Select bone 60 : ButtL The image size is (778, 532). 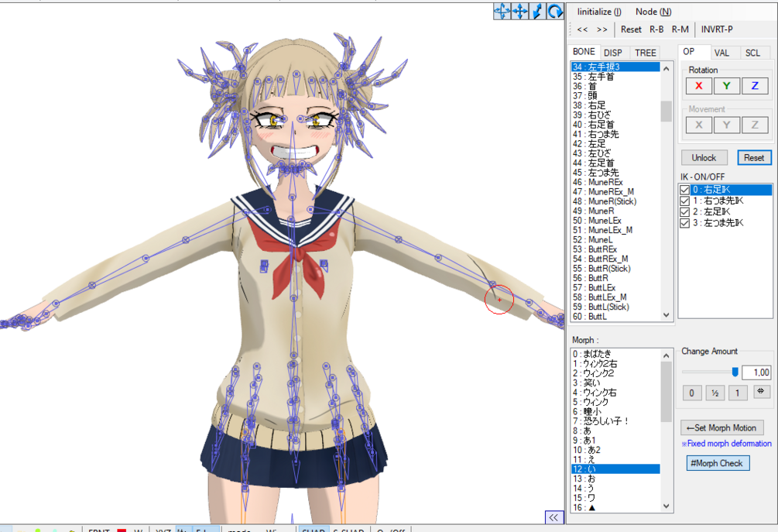coord(615,317)
